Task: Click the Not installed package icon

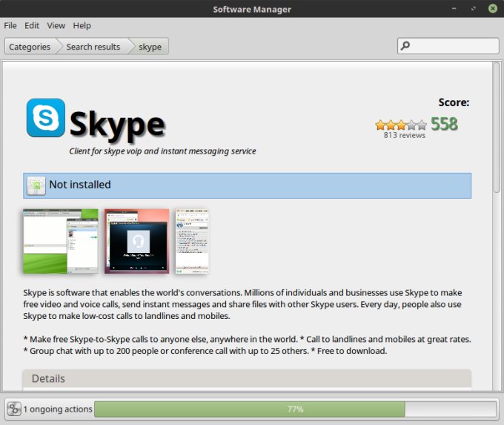Action: point(36,185)
